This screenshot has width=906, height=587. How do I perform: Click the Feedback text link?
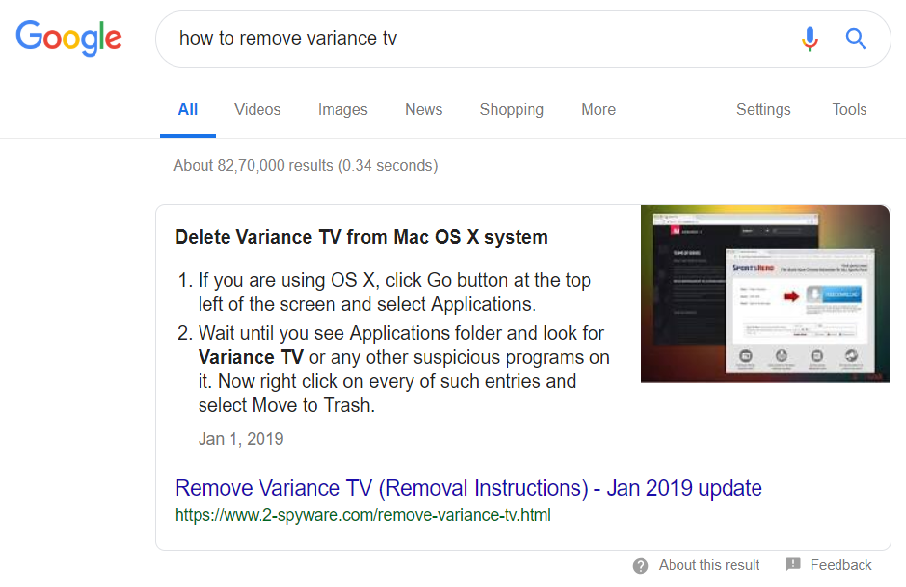[841, 566]
